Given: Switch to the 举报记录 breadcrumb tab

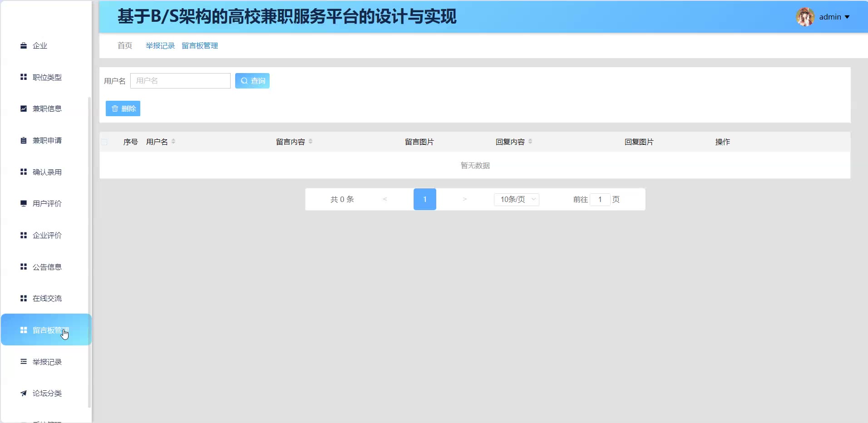Looking at the screenshot, I should click(x=160, y=46).
